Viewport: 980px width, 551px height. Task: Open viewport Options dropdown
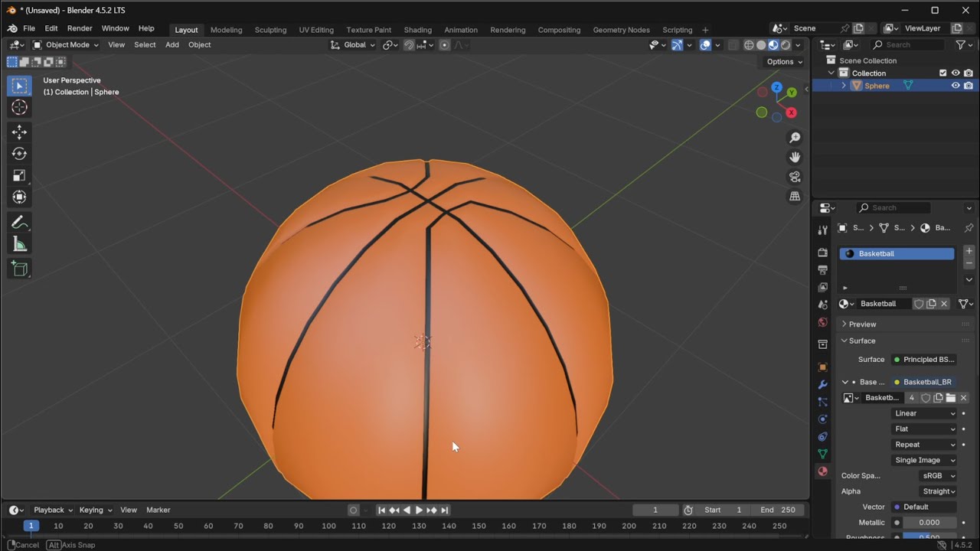pyautogui.click(x=784, y=61)
